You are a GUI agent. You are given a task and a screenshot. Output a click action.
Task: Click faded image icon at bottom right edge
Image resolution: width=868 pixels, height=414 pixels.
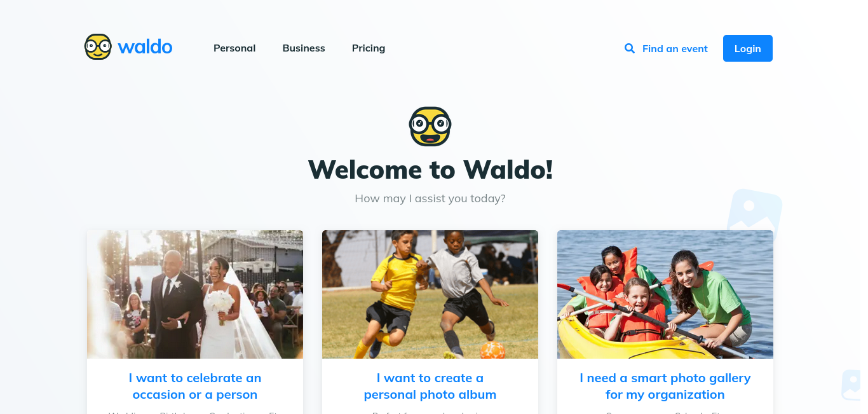pos(851,385)
